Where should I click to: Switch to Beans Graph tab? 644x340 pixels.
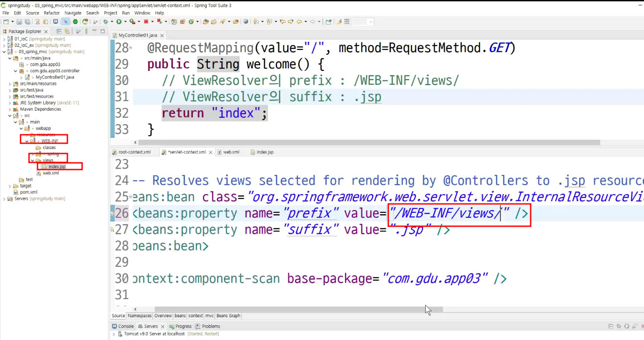(229, 315)
